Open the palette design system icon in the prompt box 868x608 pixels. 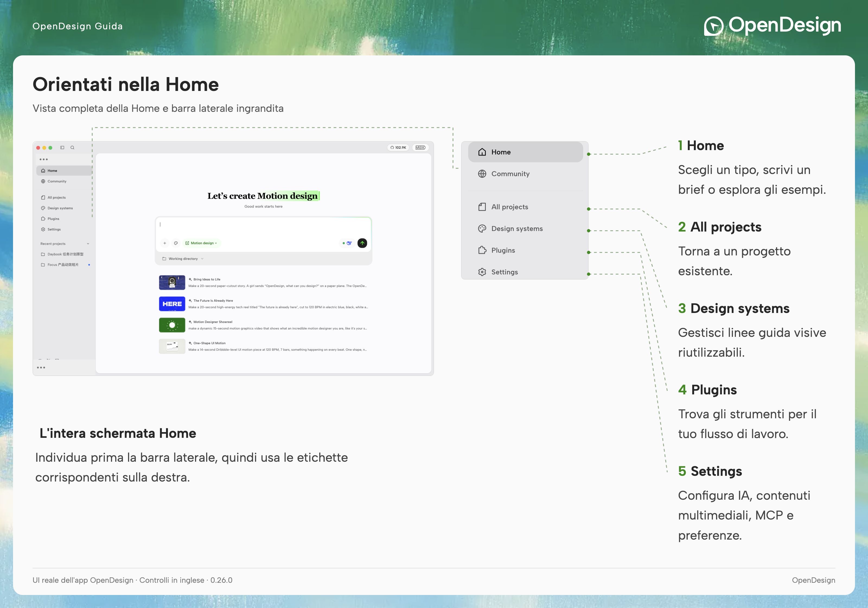tap(176, 243)
